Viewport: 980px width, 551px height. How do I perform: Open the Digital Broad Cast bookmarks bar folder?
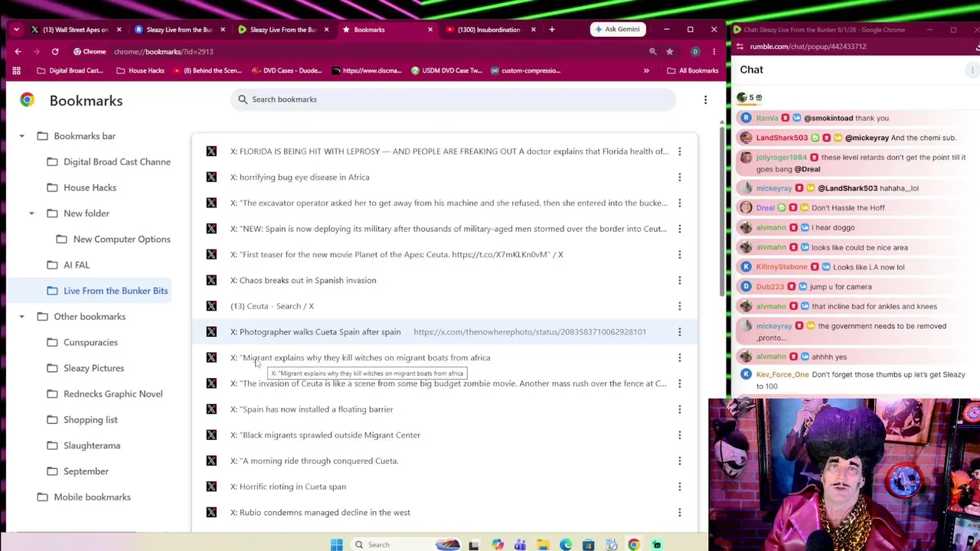click(70, 70)
